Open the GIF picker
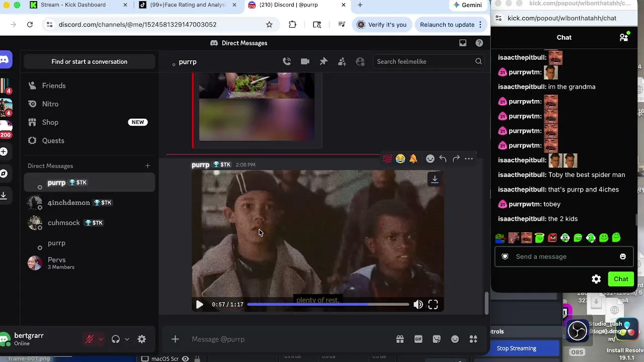The image size is (644, 362). 418,339
